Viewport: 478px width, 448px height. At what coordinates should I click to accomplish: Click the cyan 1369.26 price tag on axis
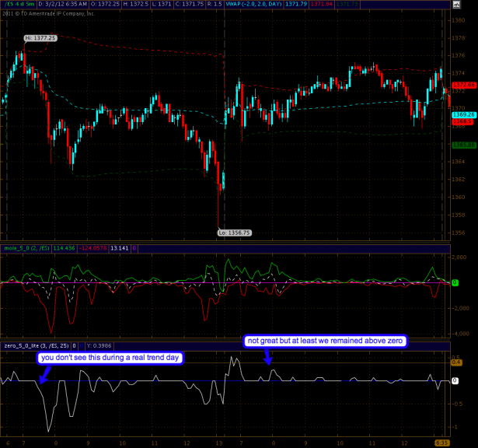(x=463, y=114)
